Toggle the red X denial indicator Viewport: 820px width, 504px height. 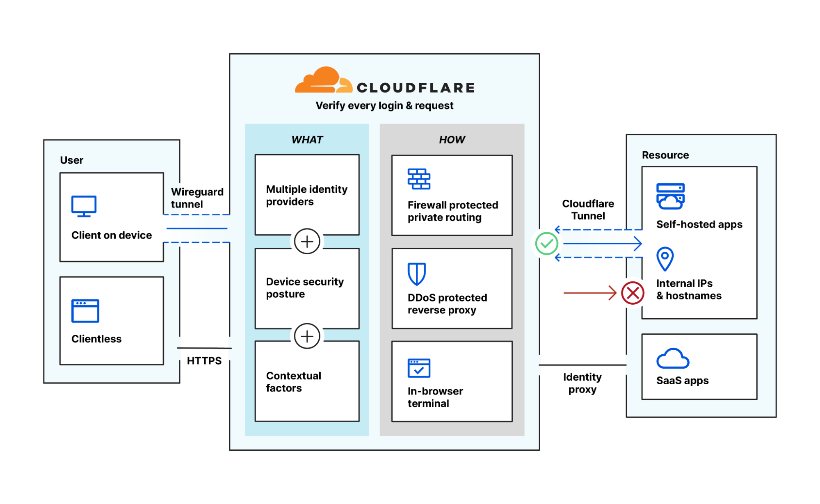[x=630, y=293]
